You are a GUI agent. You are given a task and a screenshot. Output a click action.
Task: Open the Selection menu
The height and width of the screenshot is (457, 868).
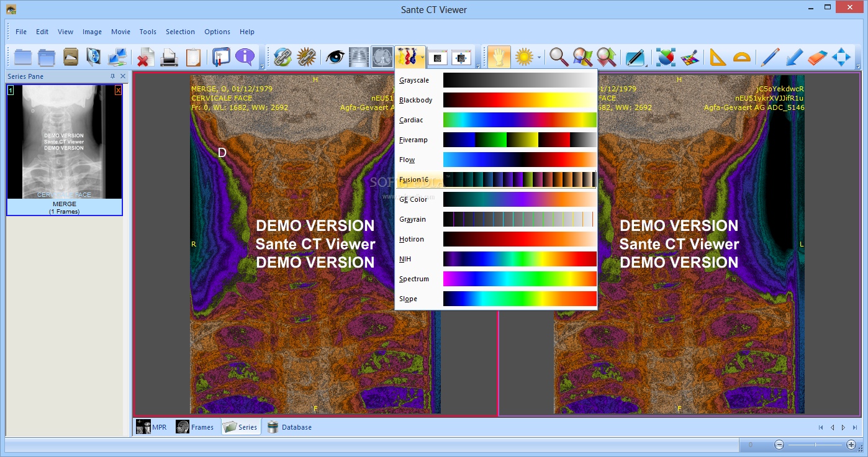(180, 32)
